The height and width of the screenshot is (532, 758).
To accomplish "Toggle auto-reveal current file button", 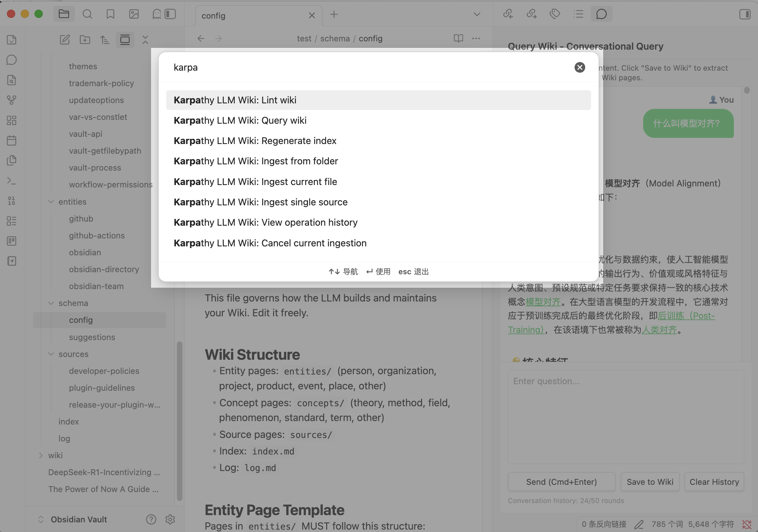I will pos(125,40).
